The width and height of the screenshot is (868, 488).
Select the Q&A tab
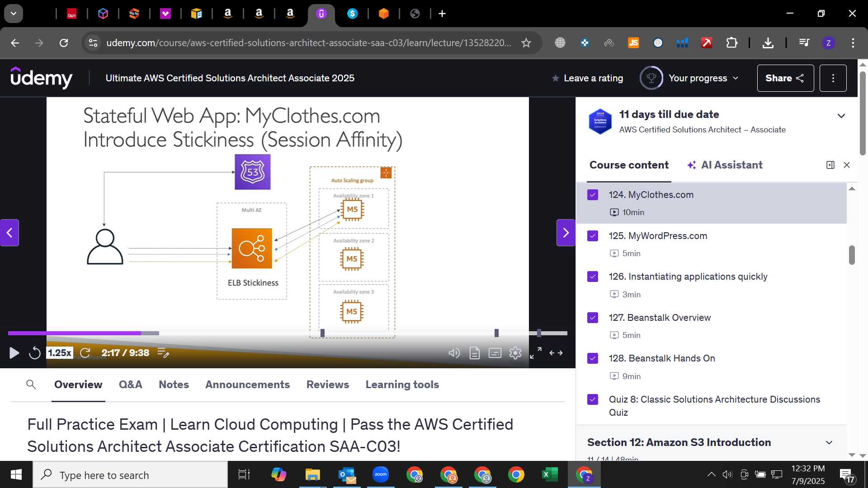pyautogui.click(x=130, y=385)
